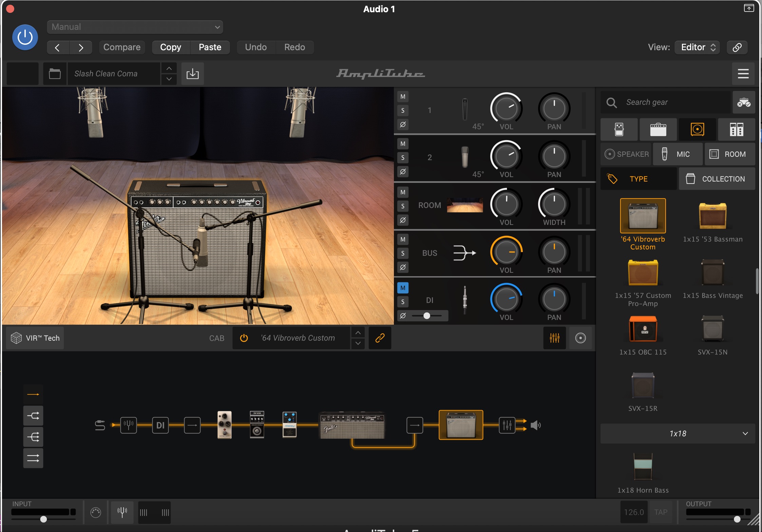Click the Redo button
The height and width of the screenshot is (532, 762).
tap(294, 47)
